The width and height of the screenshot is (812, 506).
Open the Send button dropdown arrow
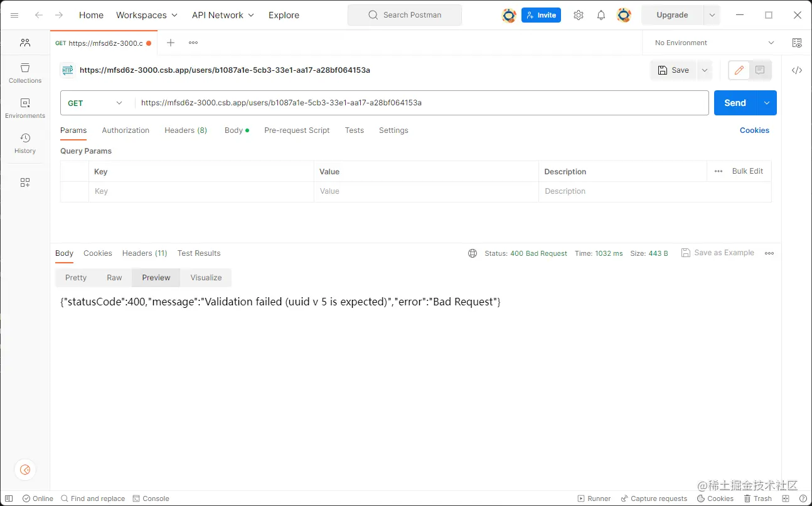click(x=766, y=103)
